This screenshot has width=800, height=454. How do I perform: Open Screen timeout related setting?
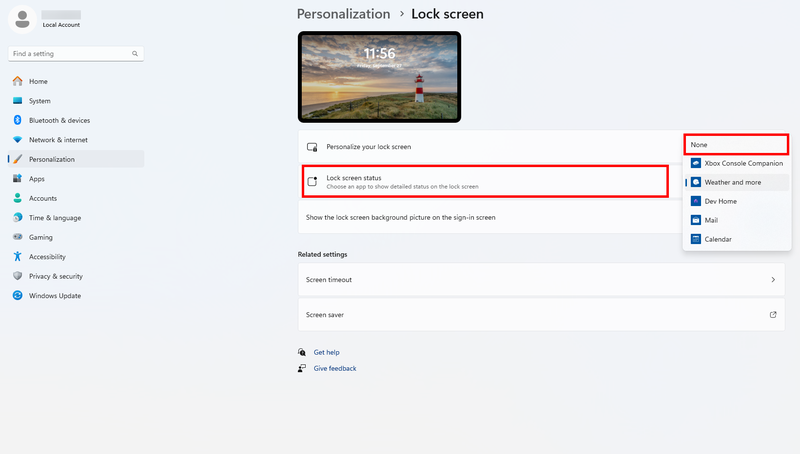(541, 280)
